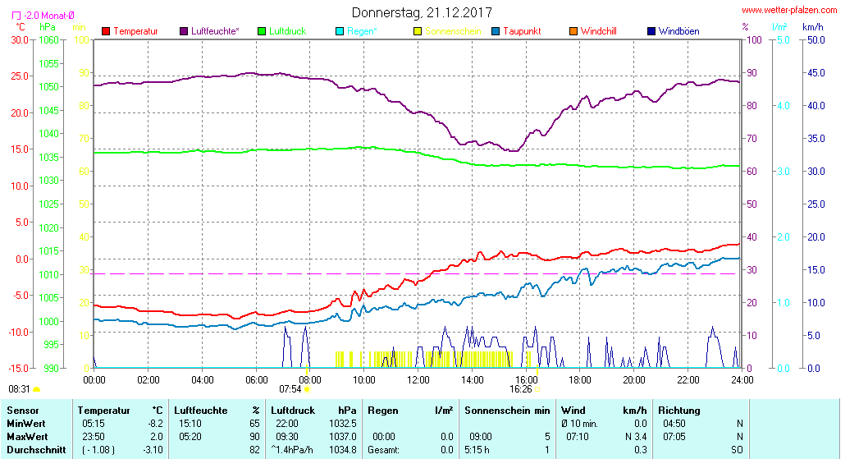Click the maximum temperature time 23:50
This screenshot has height=459, width=868.
coord(93,437)
